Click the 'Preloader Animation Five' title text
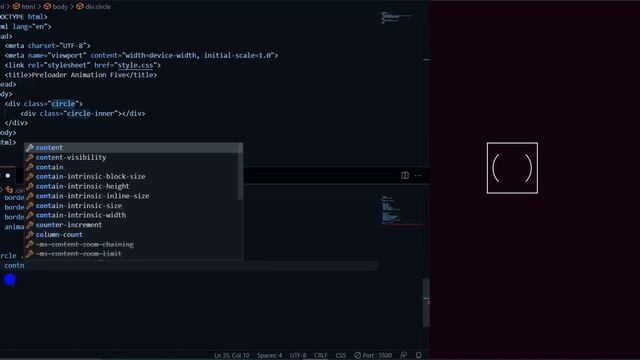640x360 pixels. [x=78, y=75]
